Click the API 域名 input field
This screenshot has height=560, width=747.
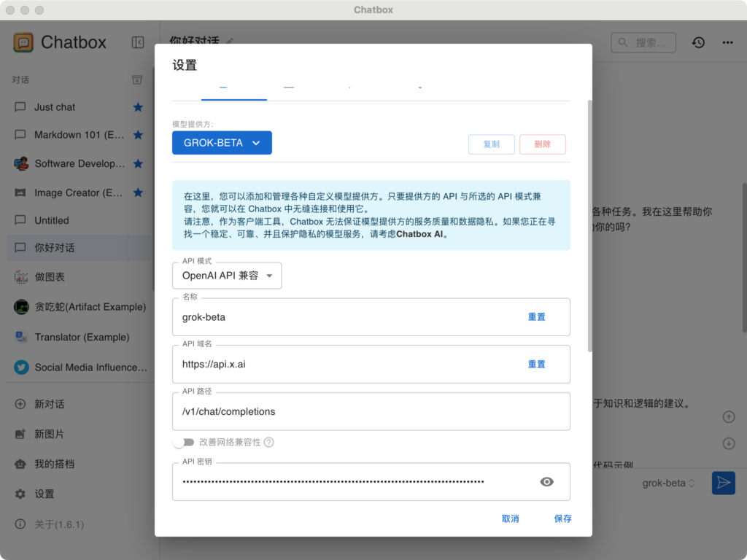371,365
